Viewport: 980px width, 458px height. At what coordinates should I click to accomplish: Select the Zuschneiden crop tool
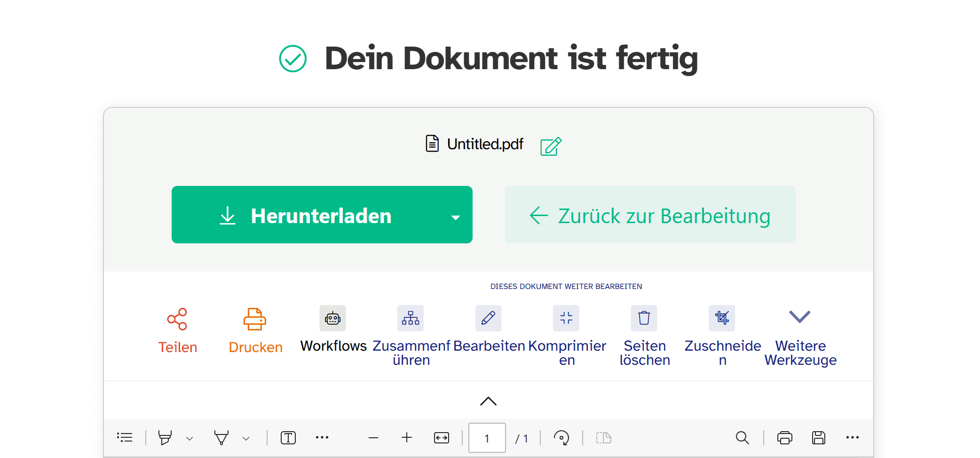tap(722, 319)
